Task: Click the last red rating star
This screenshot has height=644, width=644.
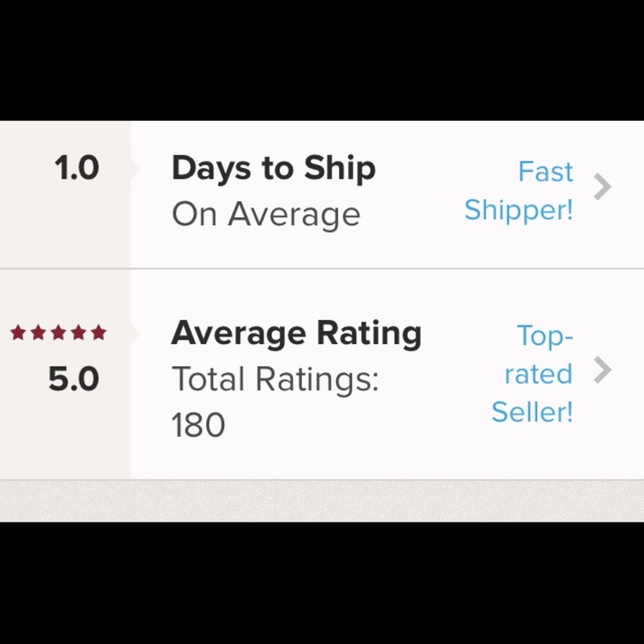Action: [x=99, y=332]
